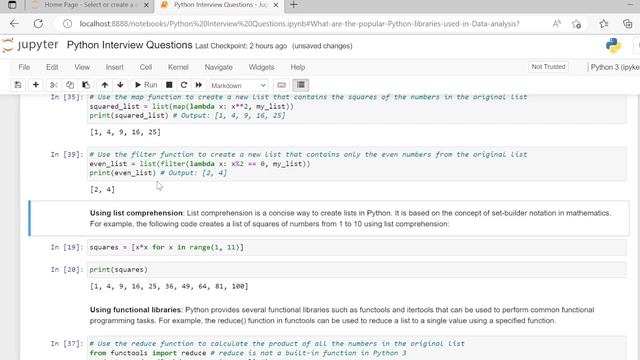Close the Home Page browser tab
The height and width of the screenshot is (360, 640).
tap(146, 5)
